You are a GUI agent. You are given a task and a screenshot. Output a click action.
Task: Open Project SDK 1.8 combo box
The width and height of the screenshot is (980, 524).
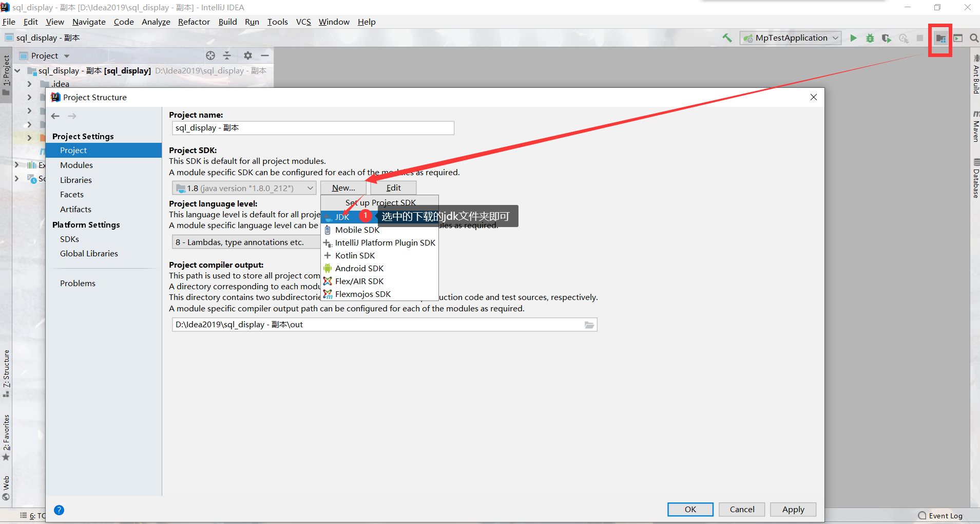coord(244,189)
